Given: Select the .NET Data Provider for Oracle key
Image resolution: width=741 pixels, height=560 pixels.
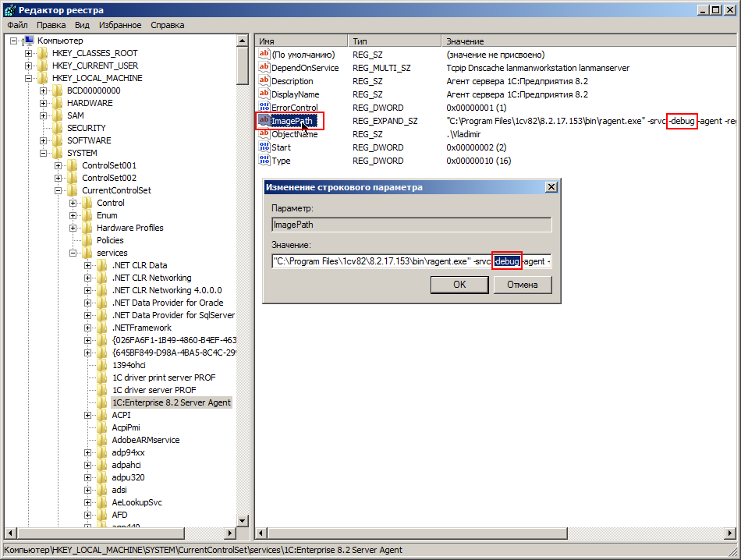Looking at the screenshot, I should [x=168, y=303].
